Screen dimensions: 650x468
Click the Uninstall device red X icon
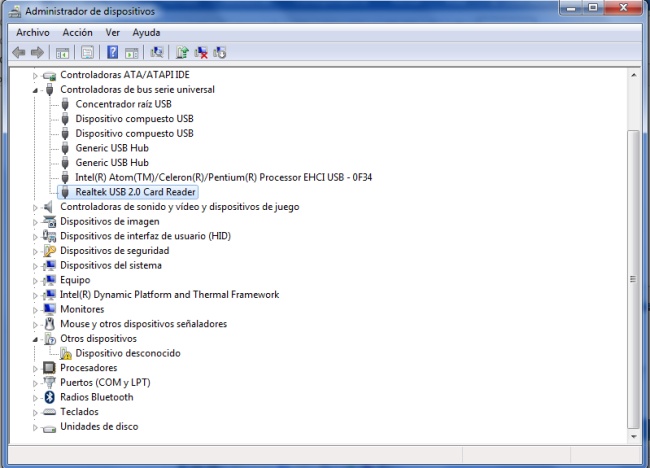pyautogui.click(x=201, y=52)
